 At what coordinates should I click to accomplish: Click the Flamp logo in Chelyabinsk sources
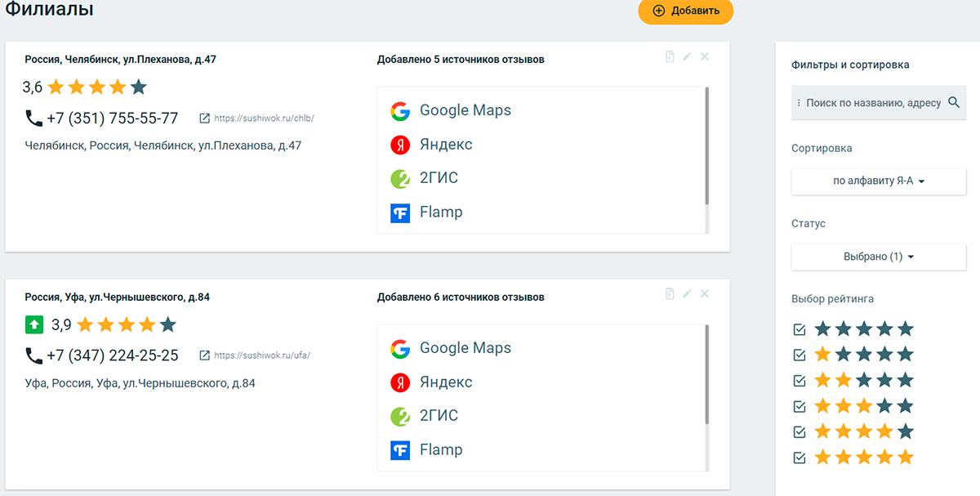399,212
